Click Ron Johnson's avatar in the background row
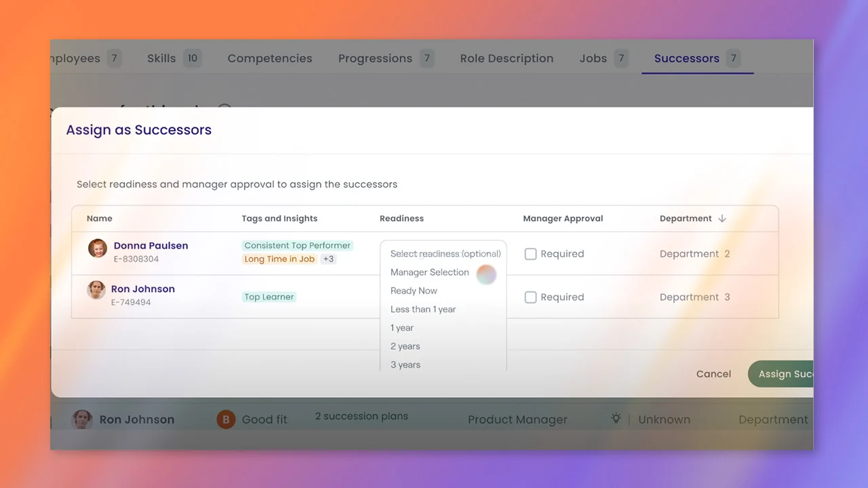The height and width of the screenshot is (488, 868). click(x=83, y=420)
